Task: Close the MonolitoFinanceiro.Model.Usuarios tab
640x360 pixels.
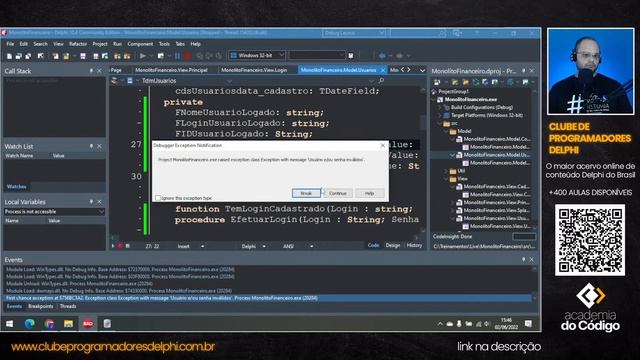Action: click(x=383, y=70)
